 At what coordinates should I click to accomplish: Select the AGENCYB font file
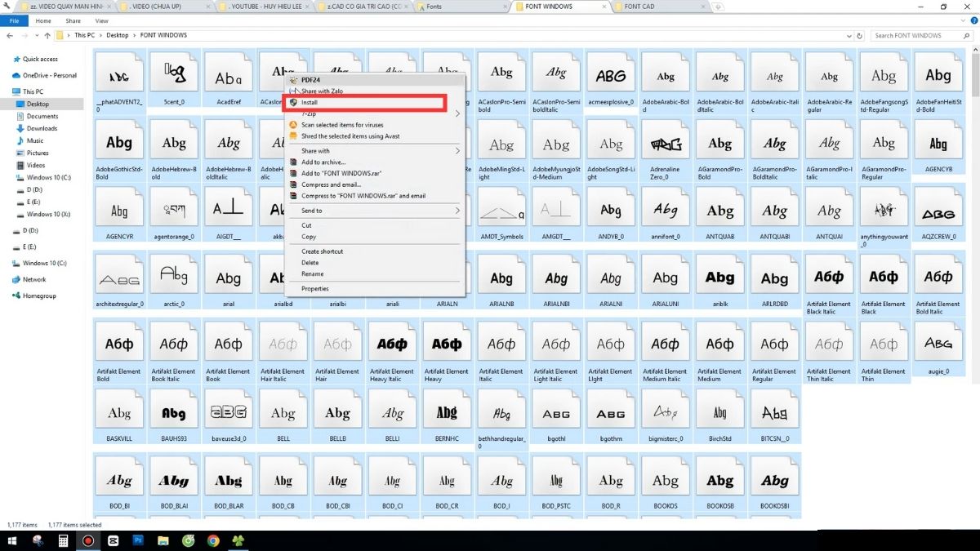(x=938, y=150)
